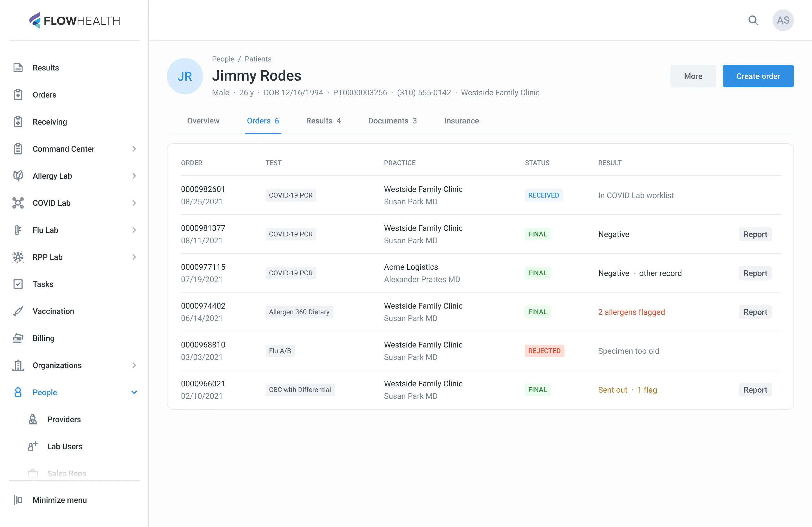This screenshot has width=812, height=527.
Task: Click the Receiving clipboard icon
Action: tap(18, 122)
